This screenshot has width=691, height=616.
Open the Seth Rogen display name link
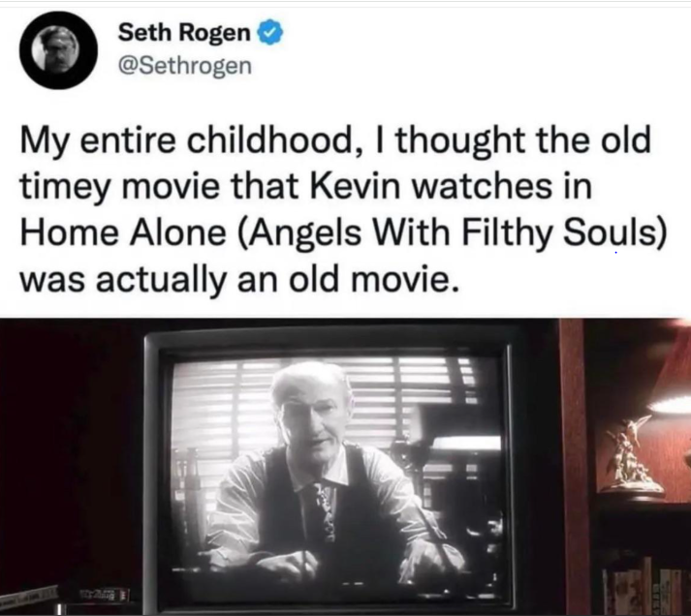pyautogui.click(x=184, y=33)
